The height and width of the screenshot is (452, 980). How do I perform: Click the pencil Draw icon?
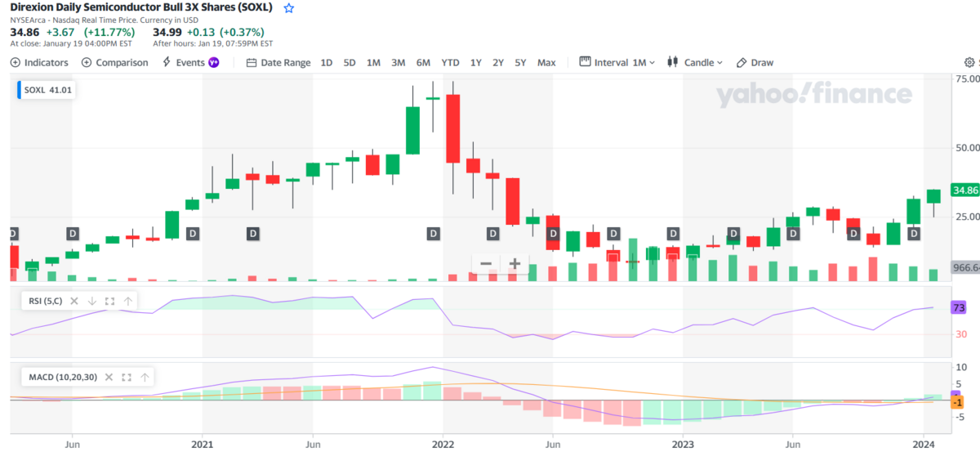(742, 62)
